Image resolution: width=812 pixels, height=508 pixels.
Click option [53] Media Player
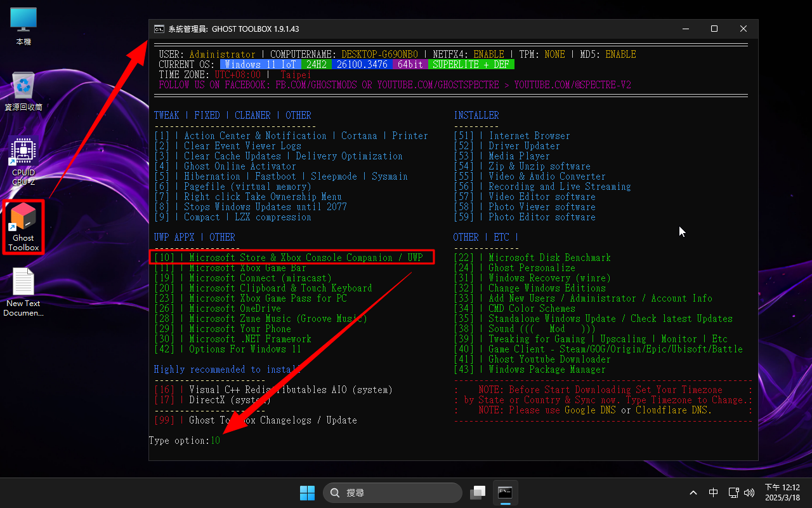pos(502,156)
